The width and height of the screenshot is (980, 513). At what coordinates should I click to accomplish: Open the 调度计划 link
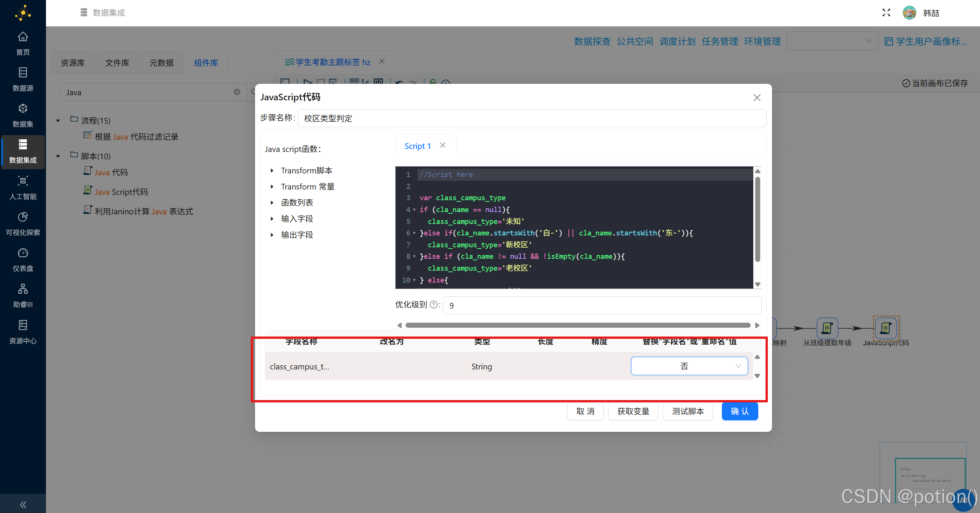point(677,41)
